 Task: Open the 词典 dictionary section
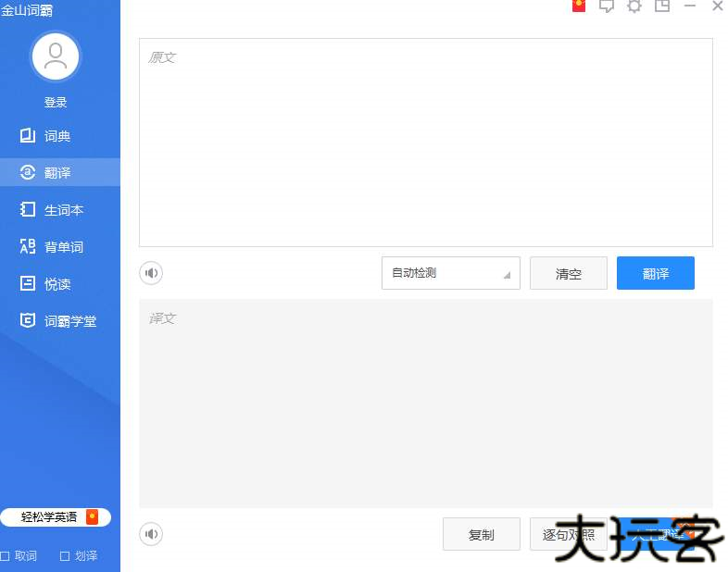point(60,136)
